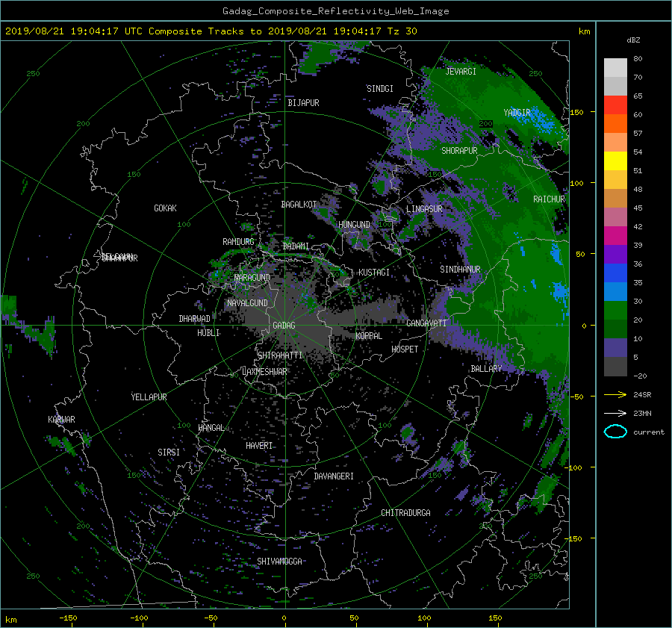Click the white 23MN arrow legend icon

coord(615,413)
